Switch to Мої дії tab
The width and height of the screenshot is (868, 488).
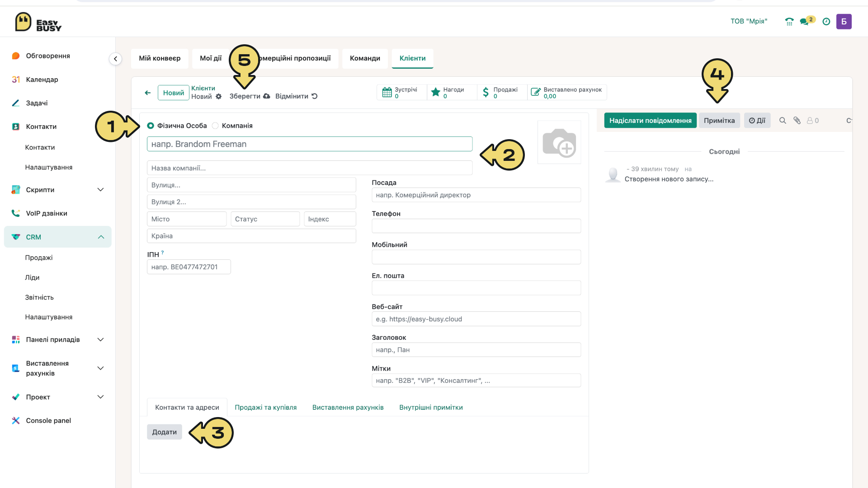211,58
